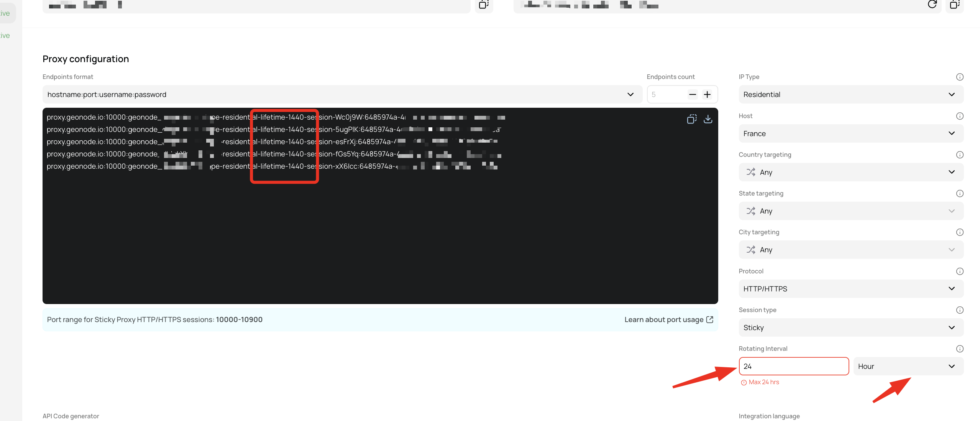Image resolution: width=980 pixels, height=421 pixels.
Task: Open the Rotating Interval Hour unit dropdown
Action: pos(908,366)
